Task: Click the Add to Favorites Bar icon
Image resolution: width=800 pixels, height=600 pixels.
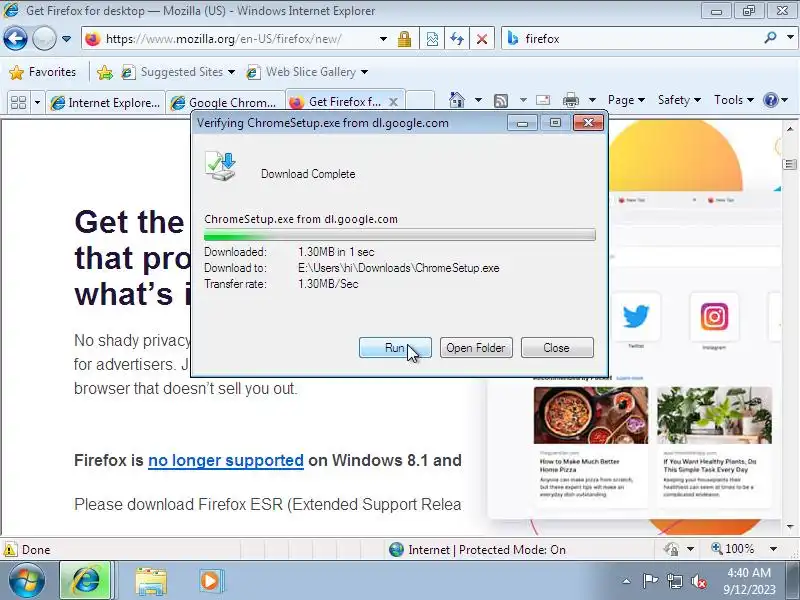Action: click(105, 72)
